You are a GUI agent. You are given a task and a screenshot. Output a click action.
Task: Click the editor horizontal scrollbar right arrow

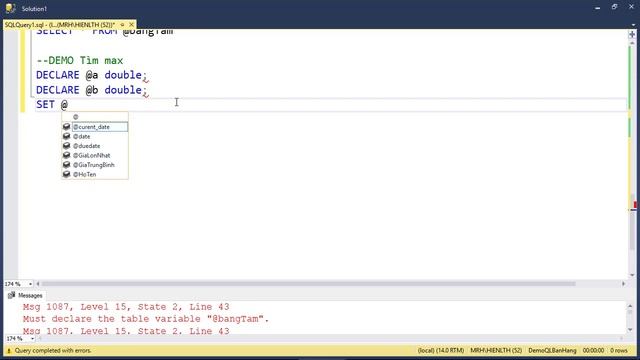click(x=623, y=284)
